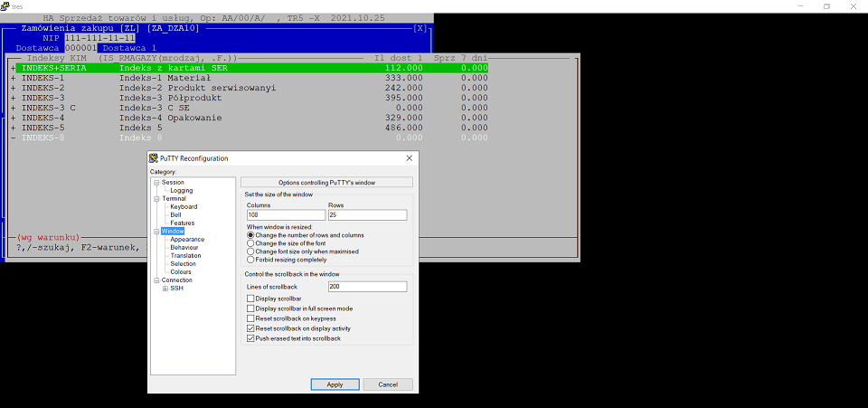Open the Translation category
This screenshot has width=868, height=408.
point(185,256)
